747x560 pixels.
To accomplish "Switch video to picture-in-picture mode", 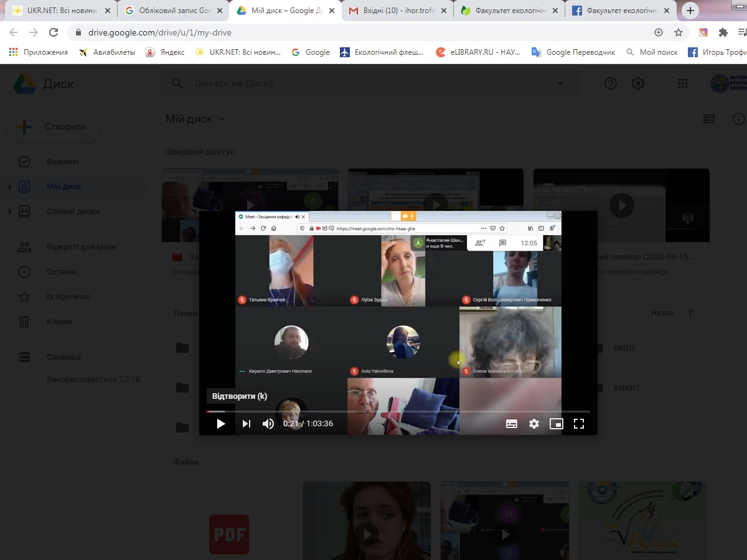I will coord(557,424).
